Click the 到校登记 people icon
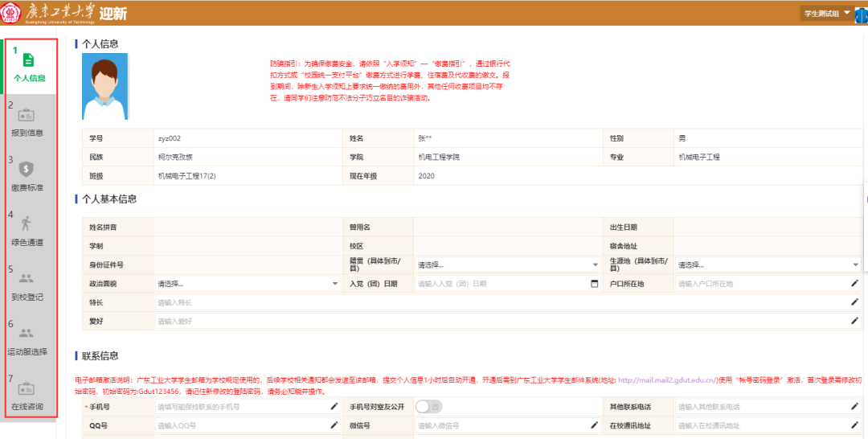868x439 pixels. (x=26, y=278)
